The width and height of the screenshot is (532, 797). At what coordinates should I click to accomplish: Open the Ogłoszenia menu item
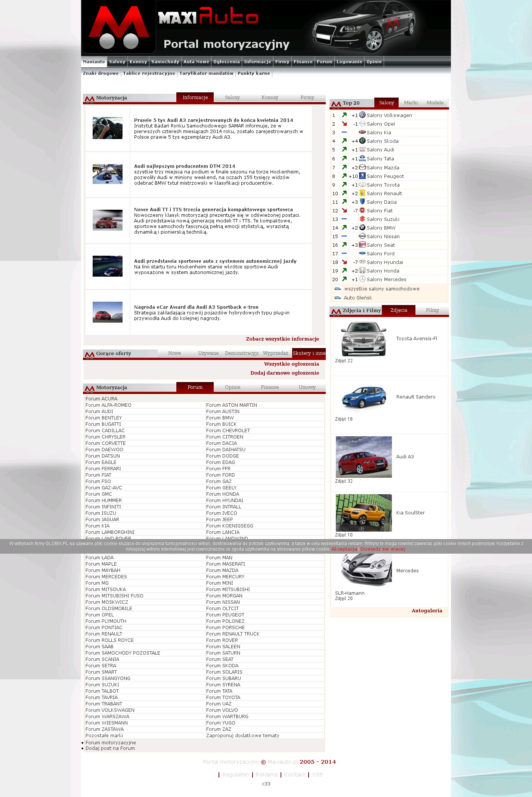pyautogui.click(x=226, y=62)
